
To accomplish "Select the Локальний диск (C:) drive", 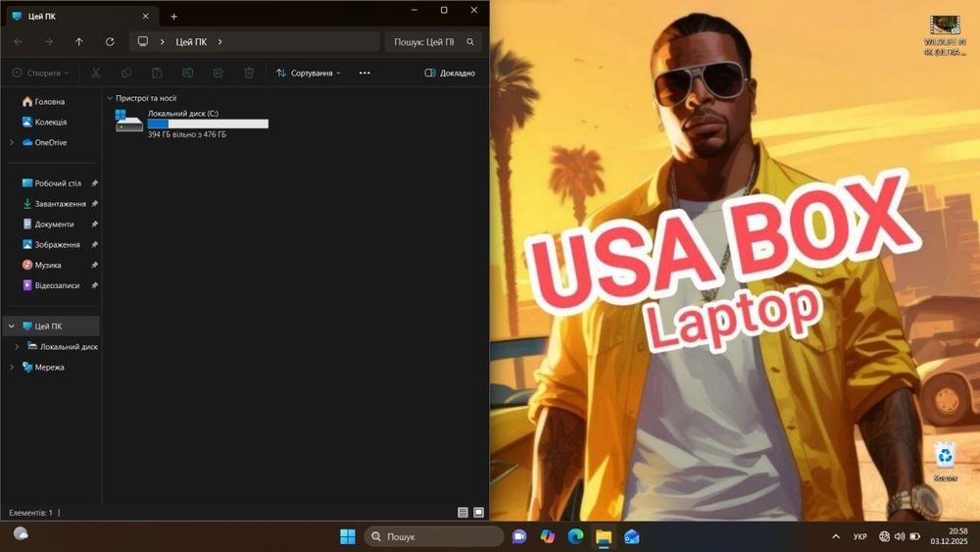I will click(x=192, y=123).
